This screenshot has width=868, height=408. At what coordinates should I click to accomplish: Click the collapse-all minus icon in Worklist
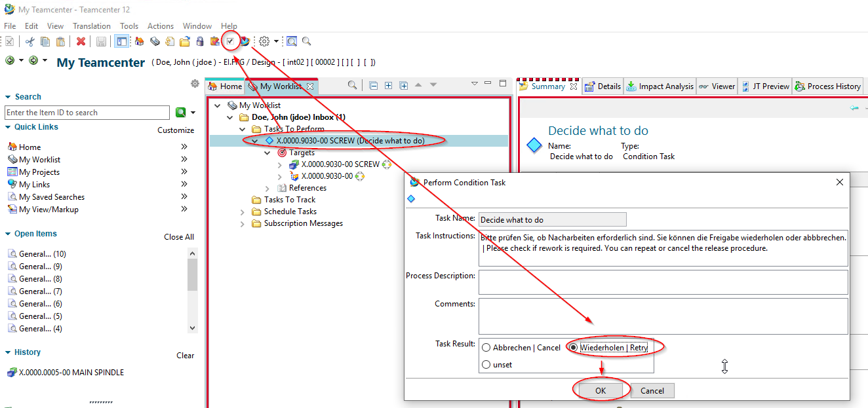click(373, 85)
